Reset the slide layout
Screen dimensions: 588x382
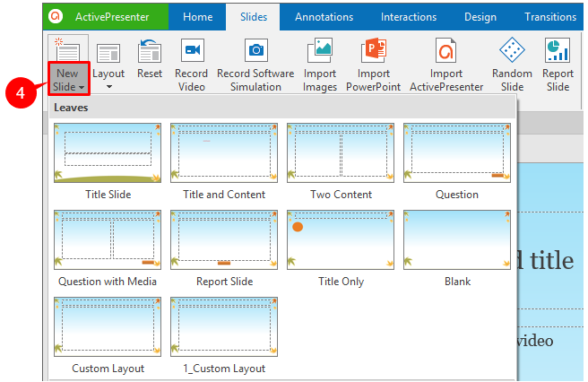pos(150,59)
